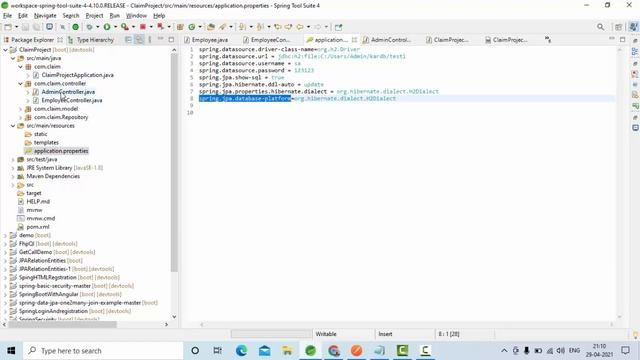The image size is (640, 360).
Task: Click the Open Type toolbar icon
Action: point(211,27)
